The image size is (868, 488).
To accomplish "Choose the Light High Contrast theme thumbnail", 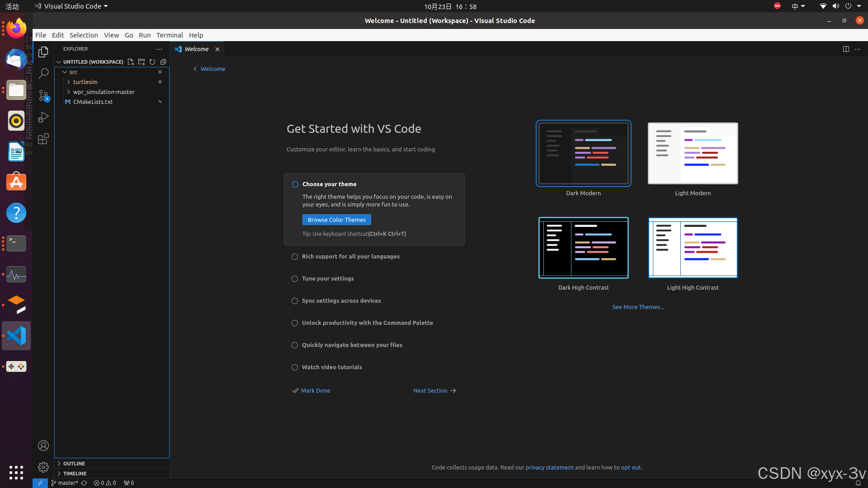I will pyautogui.click(x=693, y=248).
